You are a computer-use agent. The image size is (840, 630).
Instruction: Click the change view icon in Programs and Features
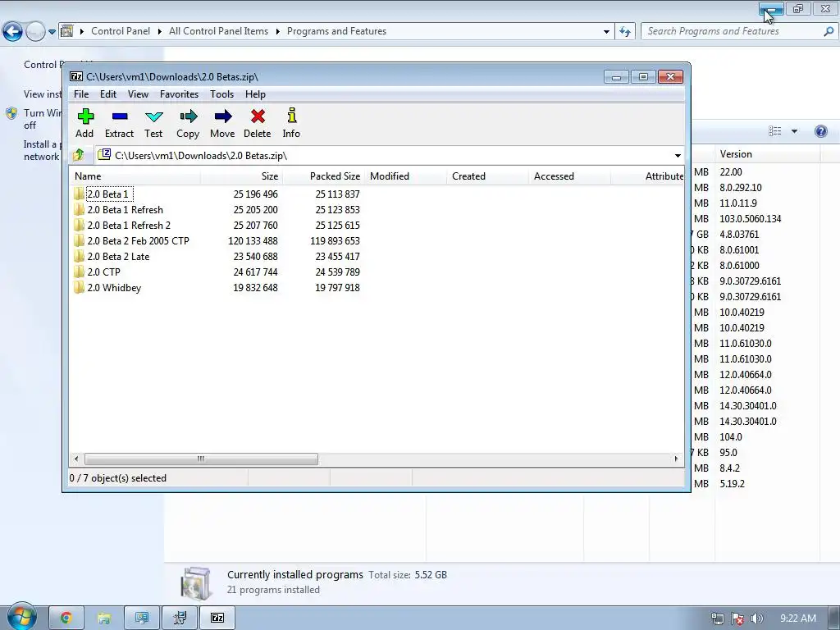click(774, 131)
